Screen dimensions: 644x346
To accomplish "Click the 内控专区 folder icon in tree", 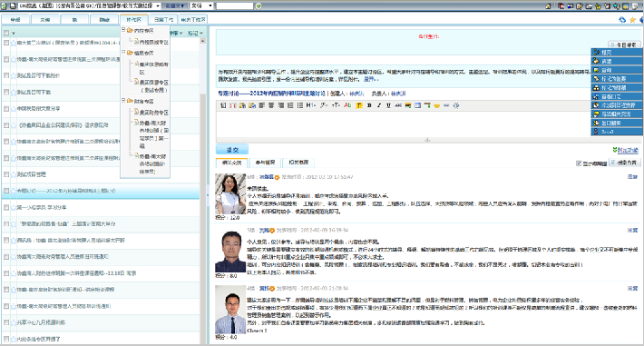I will pos(131,31).
